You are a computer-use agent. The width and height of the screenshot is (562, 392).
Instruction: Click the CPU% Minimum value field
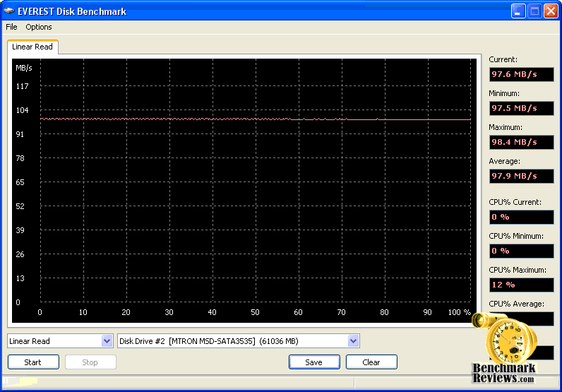pos(522,251)
